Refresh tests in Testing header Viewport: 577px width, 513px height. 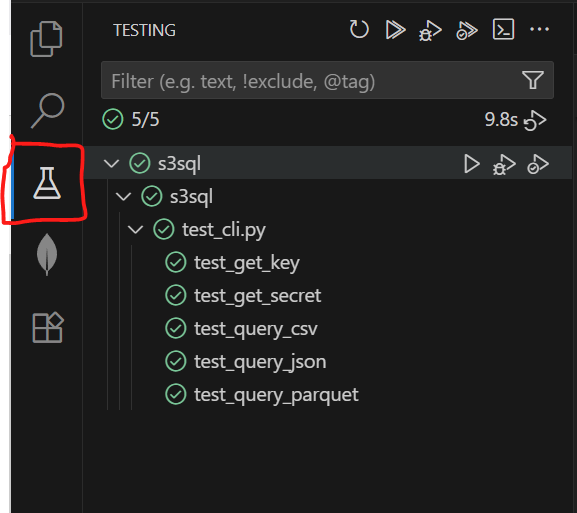coord(359,29)
